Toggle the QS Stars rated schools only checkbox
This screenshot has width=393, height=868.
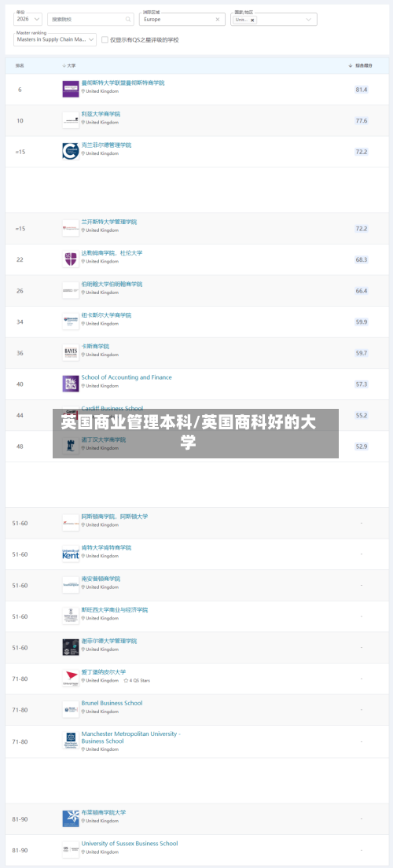pos(105,40)
